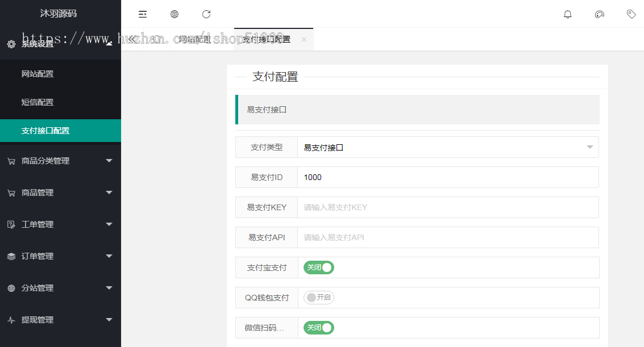Toggle the 微信扫码 switch
Viewport: 644px width, 347px height.
pyautogui.click(x=319, y=328)
